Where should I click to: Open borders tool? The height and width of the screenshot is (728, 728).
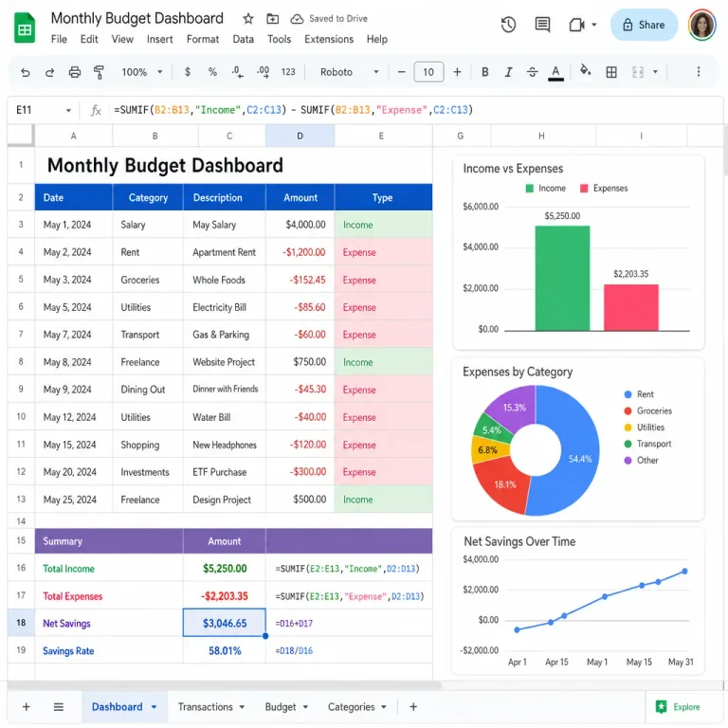(x=611, y=72)
